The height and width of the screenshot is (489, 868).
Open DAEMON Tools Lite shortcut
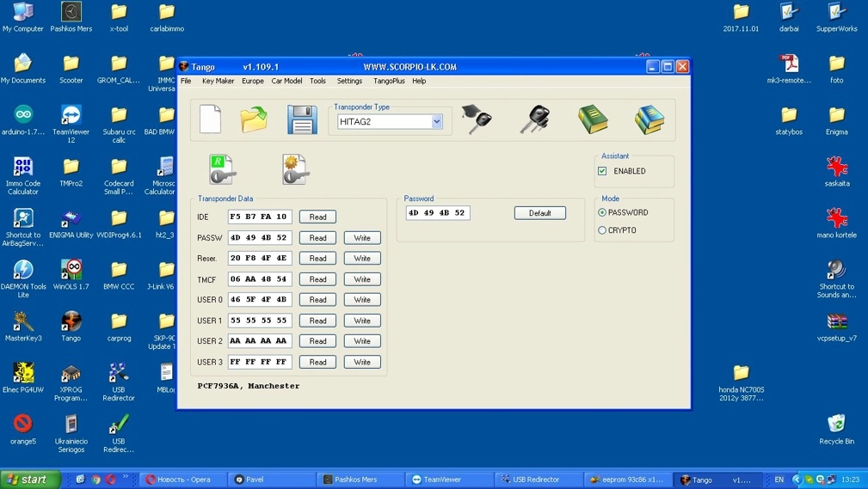tap(23, 278)
